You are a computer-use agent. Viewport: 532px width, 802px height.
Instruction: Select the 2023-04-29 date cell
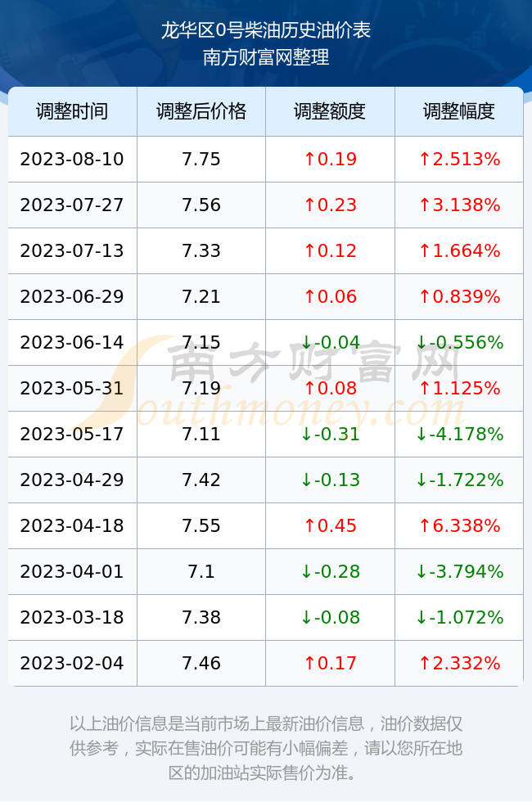72,480
